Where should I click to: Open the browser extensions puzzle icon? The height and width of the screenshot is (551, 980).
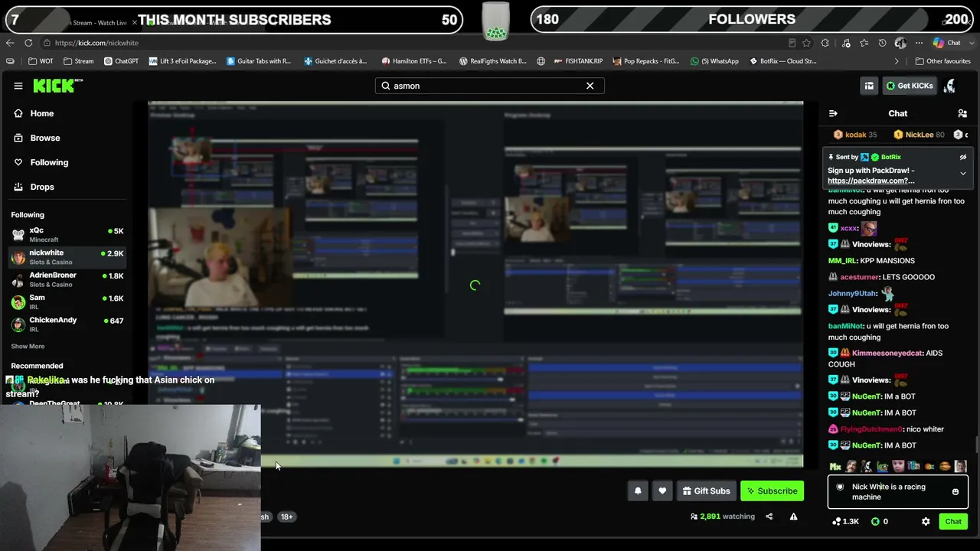coord(825,43)
